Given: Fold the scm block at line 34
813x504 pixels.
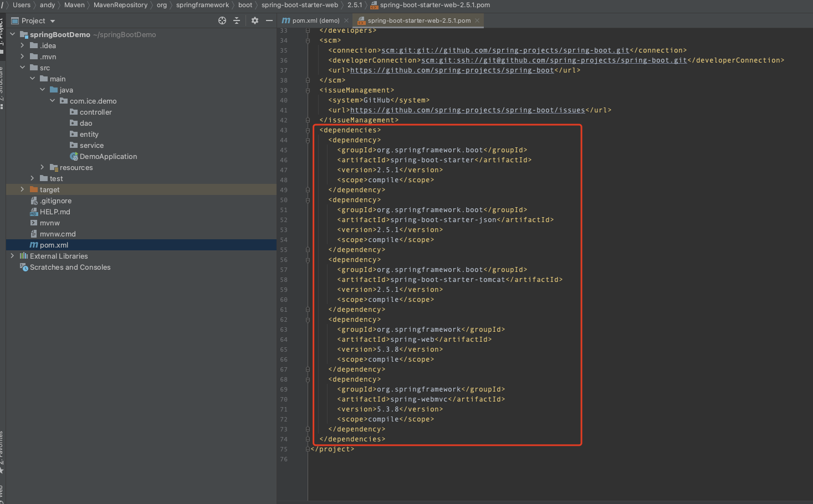Looking at the screenshot, I should [308, 40].
